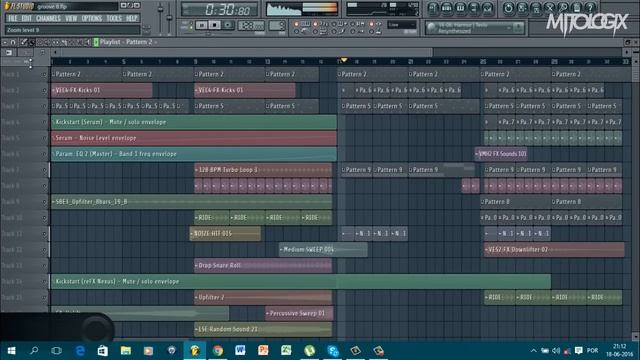Open the Playlist view shortcut icon
Viewport: 640px width, 360px height.
point(433,8)
